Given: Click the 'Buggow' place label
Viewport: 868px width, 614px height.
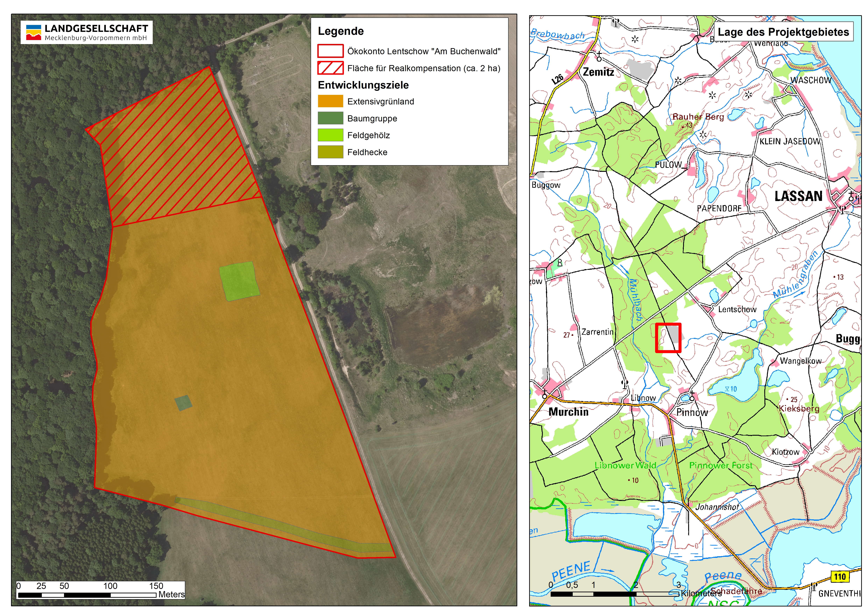Looking at the screenshot, I should click(546, 185).
